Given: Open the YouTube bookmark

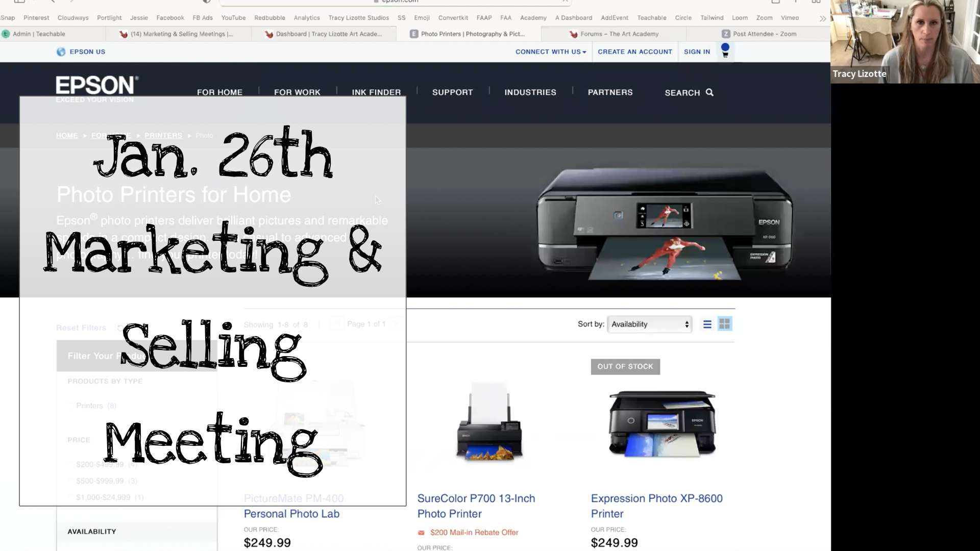Looking at the screenshot, I should pyautogui.click(x=233, y=18).
